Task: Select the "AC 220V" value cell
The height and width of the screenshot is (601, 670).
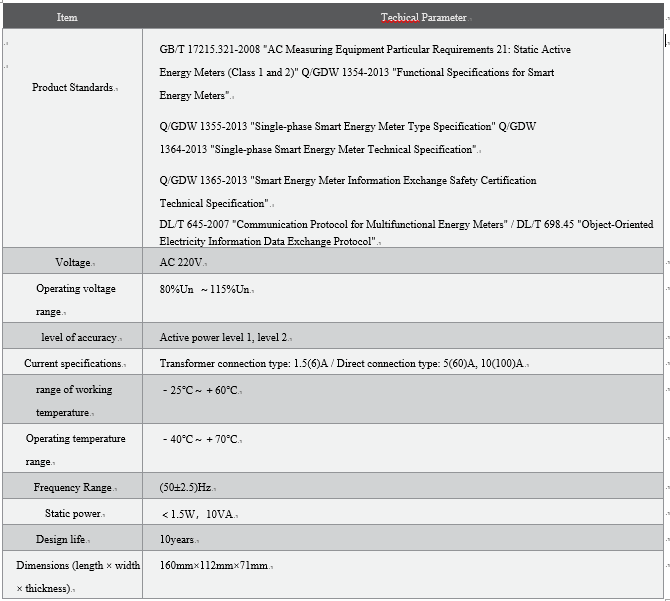Action: [x=181, y=262]
